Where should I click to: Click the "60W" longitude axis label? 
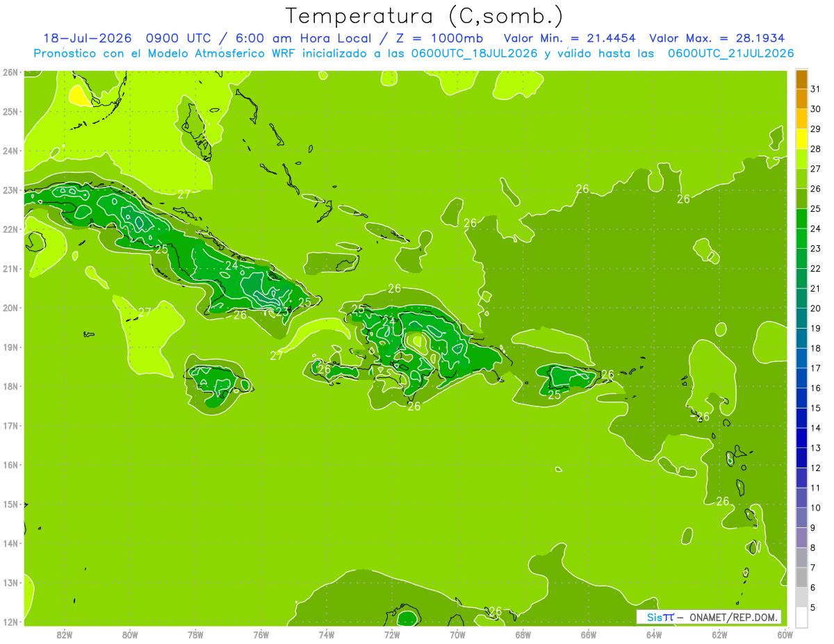(x=785, y=634)
